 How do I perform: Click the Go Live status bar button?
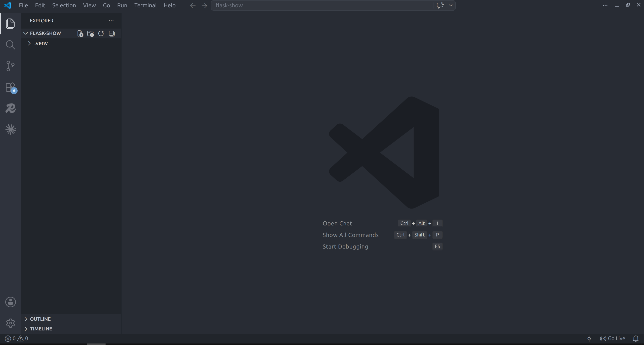click(x=612, y=338)
